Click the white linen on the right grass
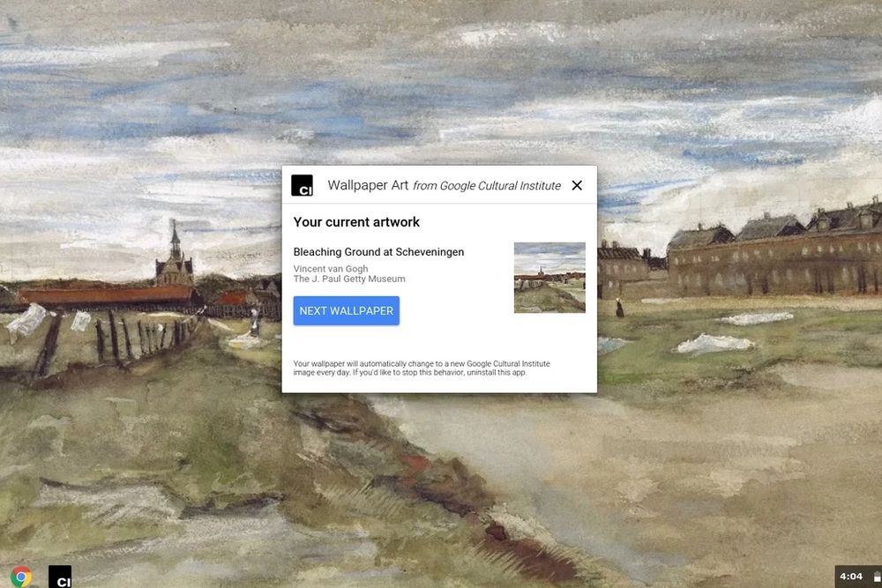Screen dimensions: 882x588 [714, 344]
